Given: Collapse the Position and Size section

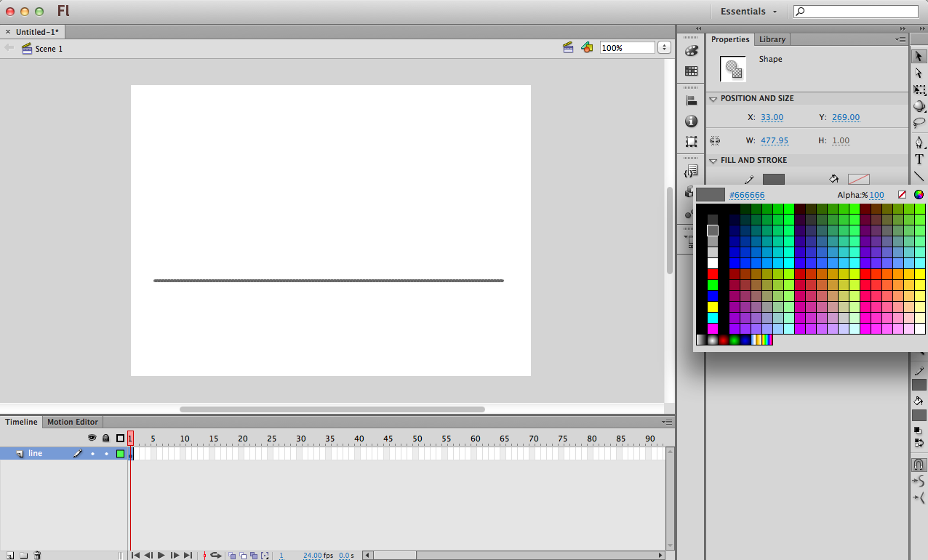Looking at the screenshot, I should 713,99.
